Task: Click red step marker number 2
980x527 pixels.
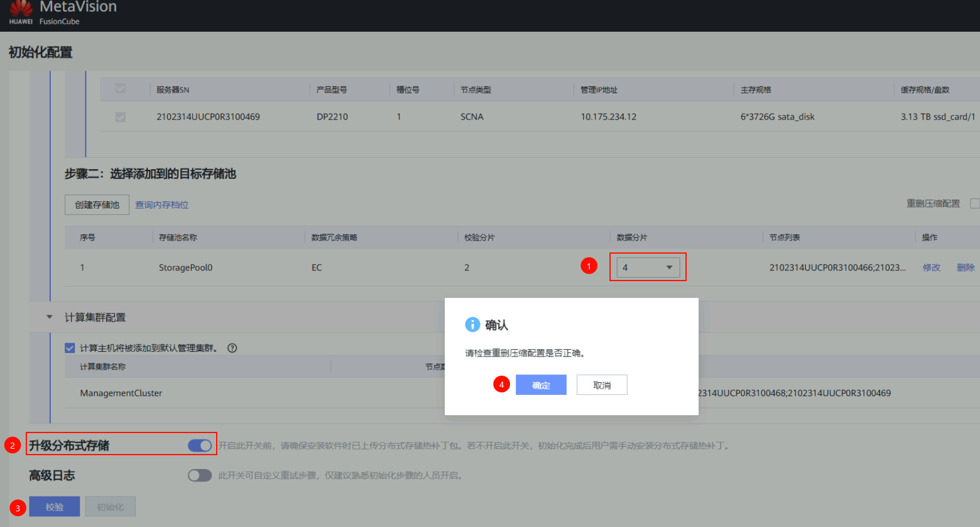Action: (x=13, y=445)
